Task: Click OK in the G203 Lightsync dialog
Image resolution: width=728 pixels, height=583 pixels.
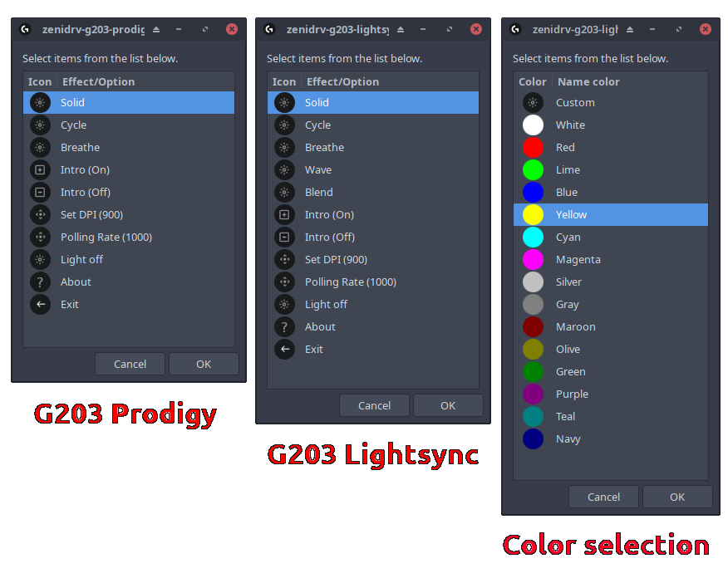Action: pos(448,405)
